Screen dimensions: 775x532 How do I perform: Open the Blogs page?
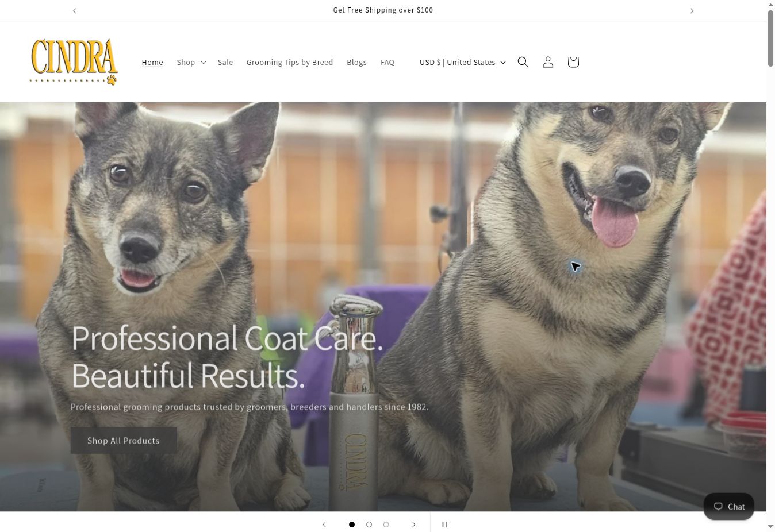point(356,62)
